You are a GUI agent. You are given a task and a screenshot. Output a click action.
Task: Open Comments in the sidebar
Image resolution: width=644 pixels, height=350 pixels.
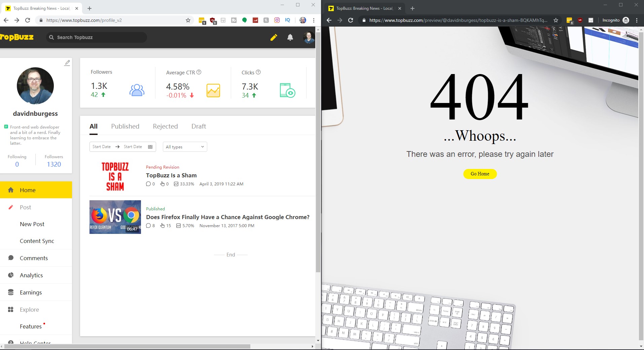click(36, 258)
